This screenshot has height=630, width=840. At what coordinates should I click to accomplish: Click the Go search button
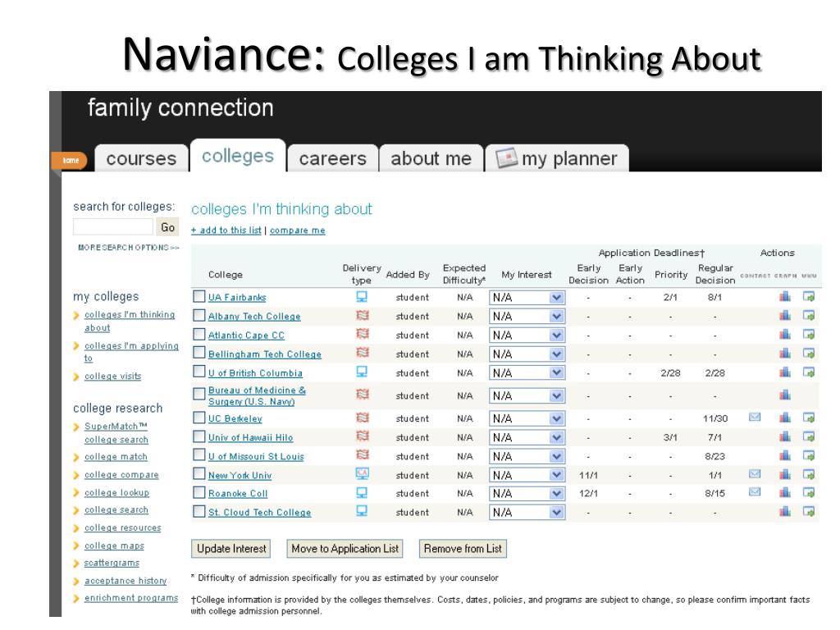point(167,227)
